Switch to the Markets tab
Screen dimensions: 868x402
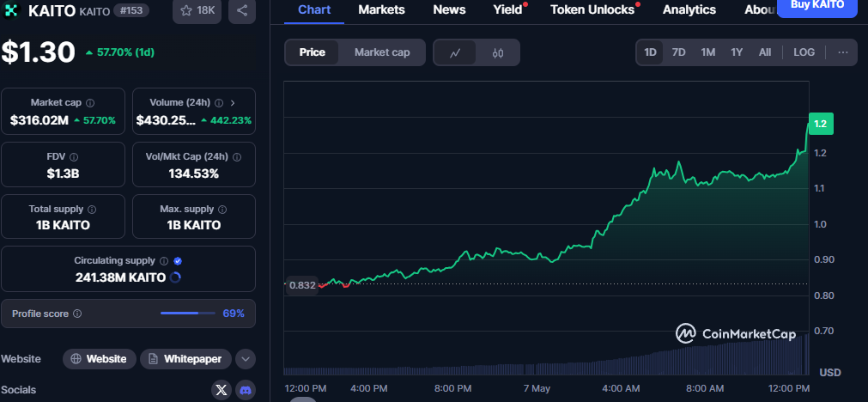(x=381, y=10)
